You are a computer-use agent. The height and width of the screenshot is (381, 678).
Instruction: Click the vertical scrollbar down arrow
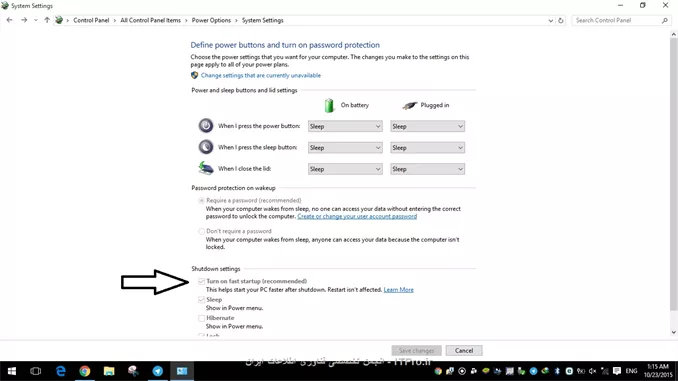coord(674,332)
